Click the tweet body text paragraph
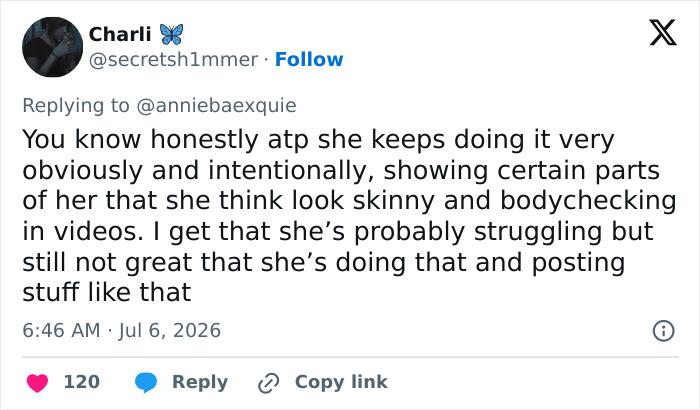The width and height of the screenshot is (700, 410). coord(350,216)
